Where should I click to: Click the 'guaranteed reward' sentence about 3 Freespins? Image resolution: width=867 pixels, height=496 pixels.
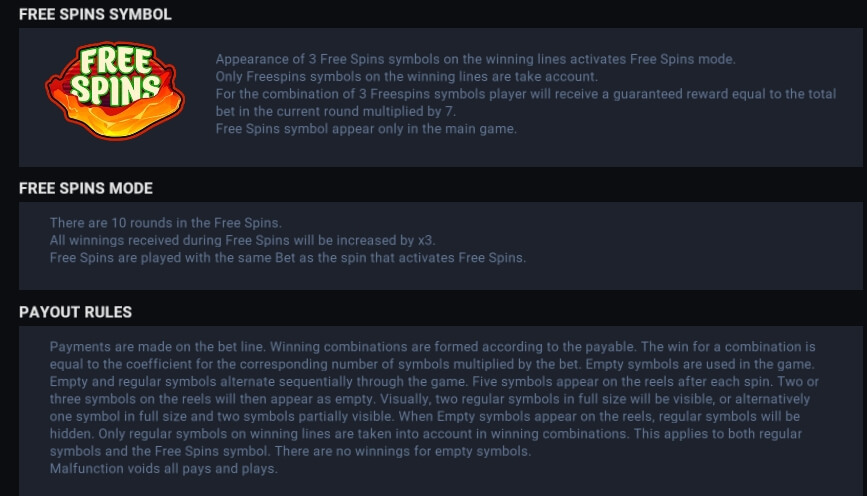(526, 94)
